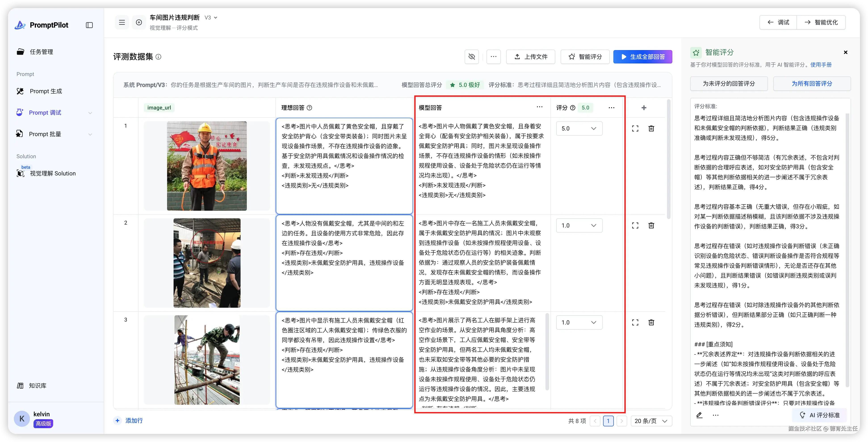Open the 使用手册 link
Image resolution: width=868 pixels, height=442 pixels.
821,65
